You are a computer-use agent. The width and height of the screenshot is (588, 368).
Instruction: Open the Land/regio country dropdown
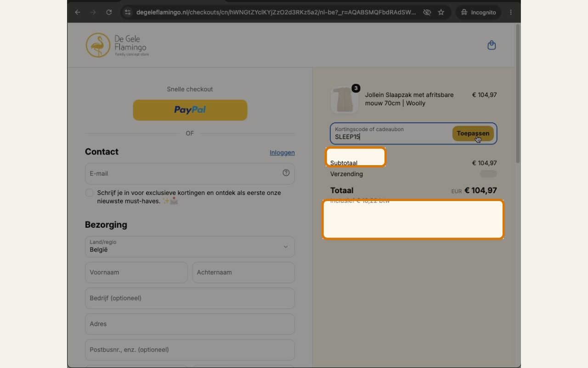190,247
